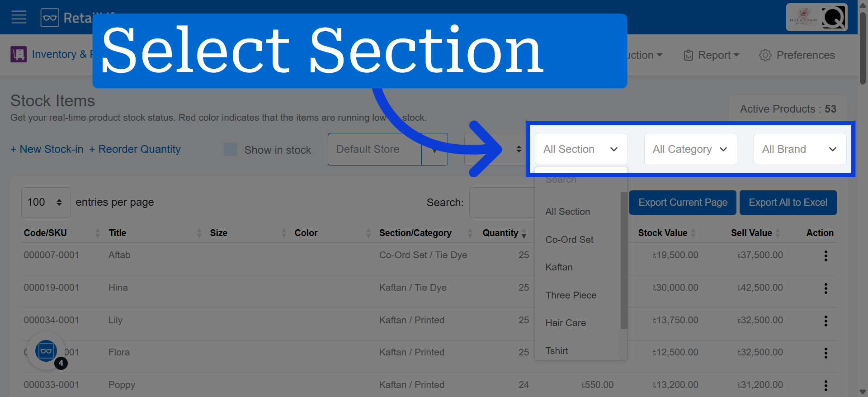868x397 pixels.
Task: Click the Retail glasses logo icon
Action: pos(50,18)
